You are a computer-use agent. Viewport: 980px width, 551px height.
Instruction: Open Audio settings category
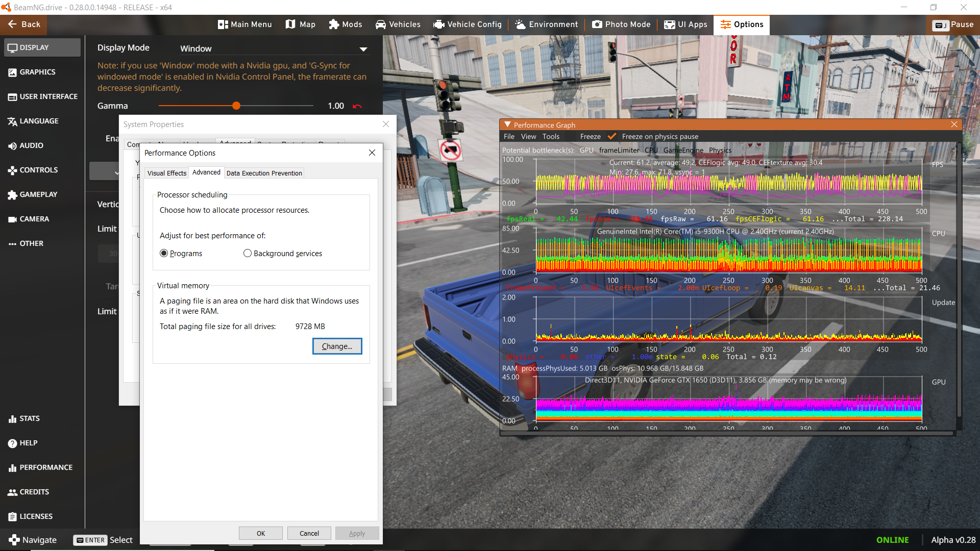click(42, 145)
